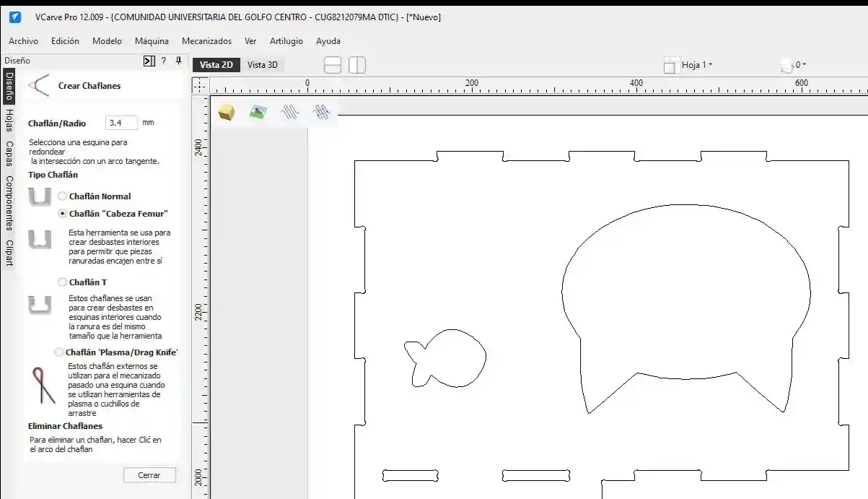Click the first wavy toolpath icon
The image size is (868, 499).
click(x=290, y=112)
